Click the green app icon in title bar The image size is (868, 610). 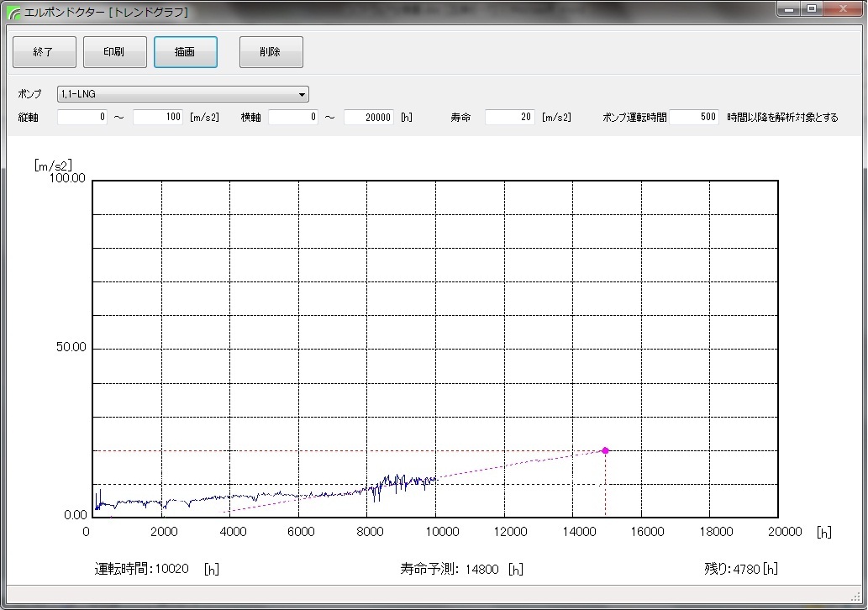click(13, 13)
